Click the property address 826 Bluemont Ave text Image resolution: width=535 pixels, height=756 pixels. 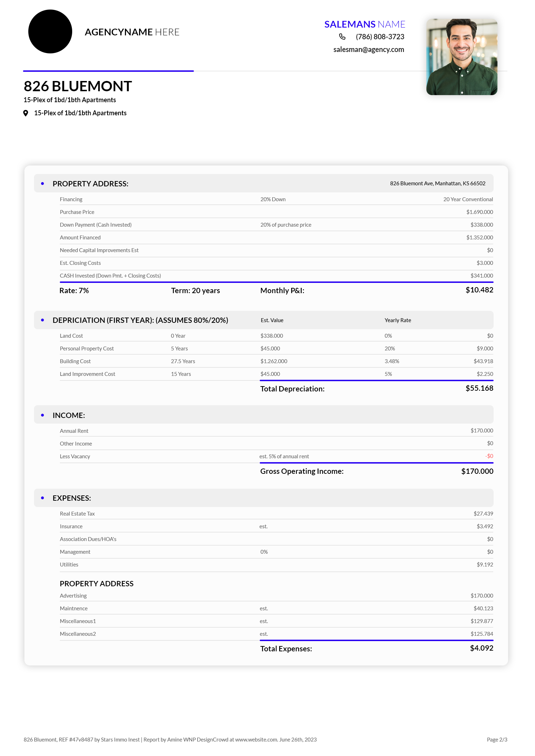click(437, 184)
